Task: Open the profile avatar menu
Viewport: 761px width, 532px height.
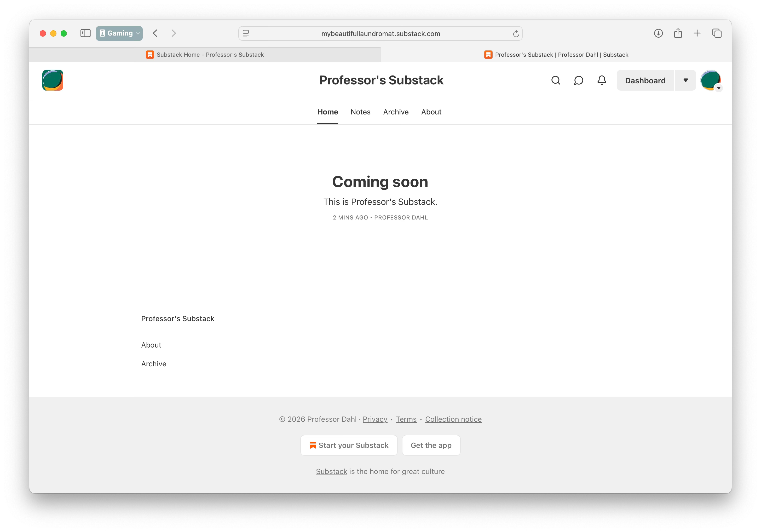Action: coord(710,80)
